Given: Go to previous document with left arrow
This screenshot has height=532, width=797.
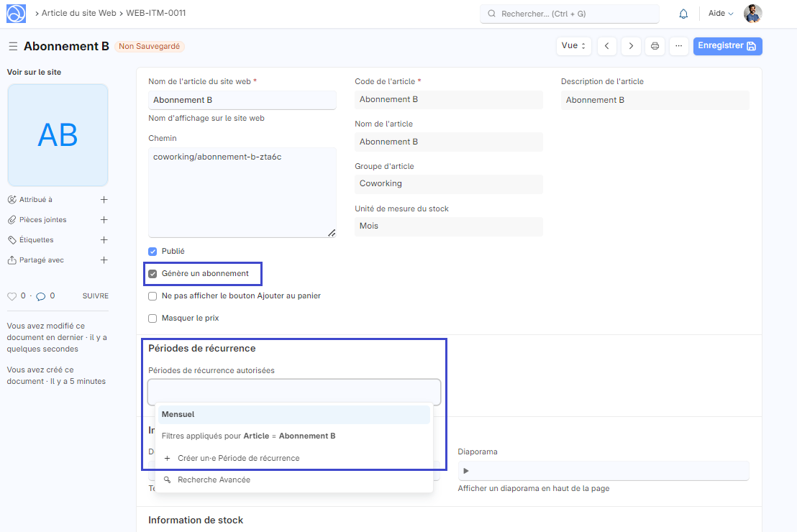Looking at the screenshot, I should pos(607,46).
